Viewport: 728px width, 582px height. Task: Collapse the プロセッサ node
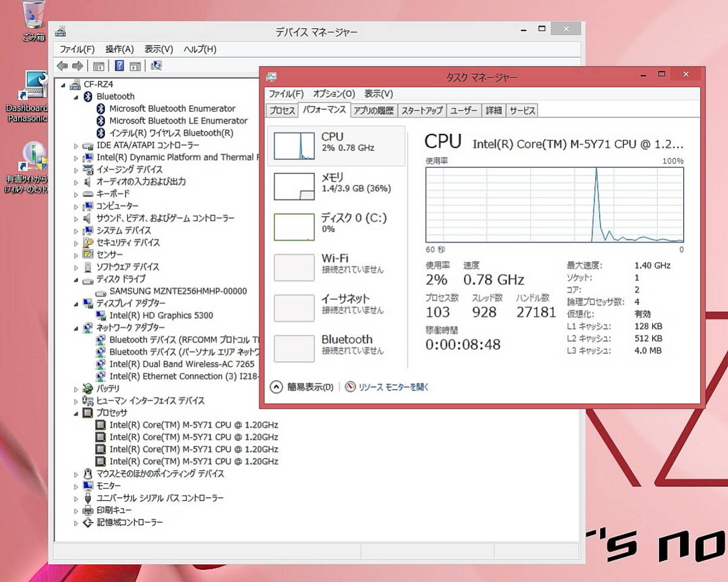coord(76,413)
